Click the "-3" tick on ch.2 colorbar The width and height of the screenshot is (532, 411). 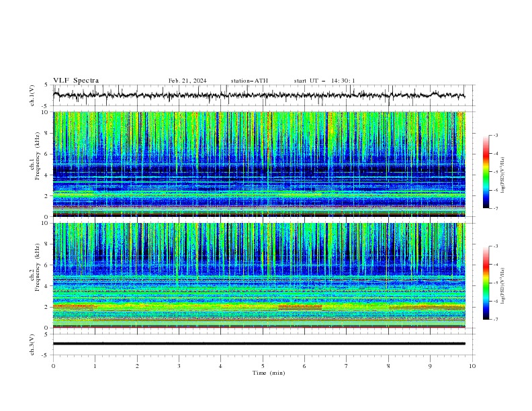[496, 246]
